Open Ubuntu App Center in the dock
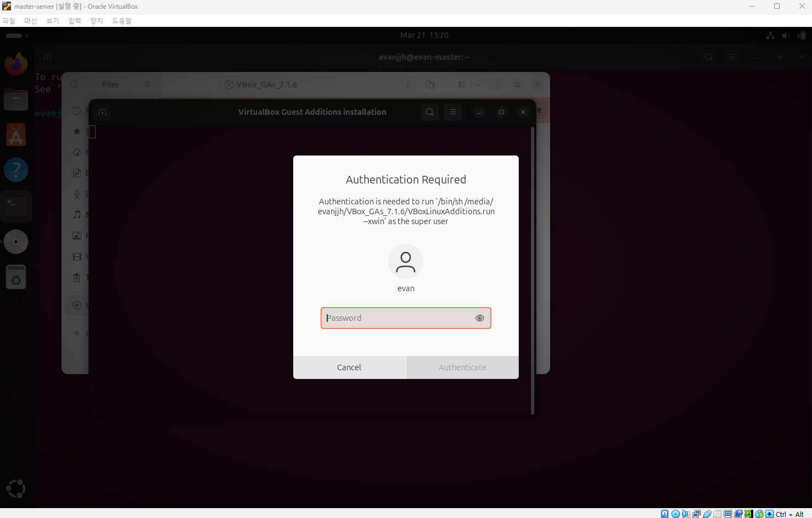This screenshot has height=518, width=812. [x=16, y=135]
